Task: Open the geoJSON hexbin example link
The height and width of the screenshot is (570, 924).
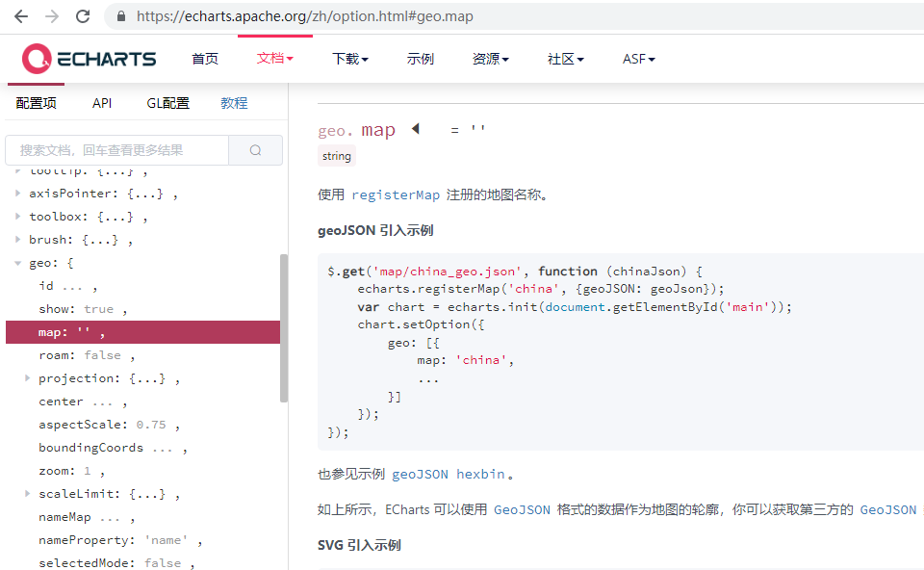Action: point(449,474)
